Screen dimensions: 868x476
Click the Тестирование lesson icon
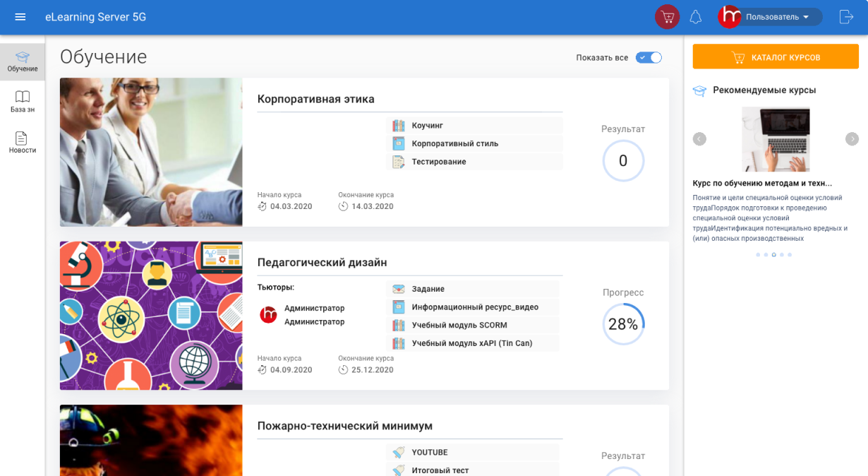point(398,162)
